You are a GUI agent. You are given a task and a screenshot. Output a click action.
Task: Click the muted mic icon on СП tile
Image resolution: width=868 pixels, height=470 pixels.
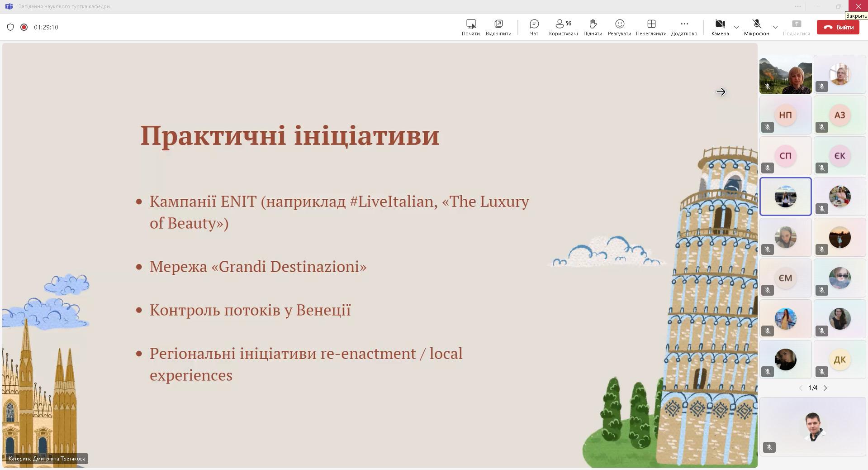point(768,168)
